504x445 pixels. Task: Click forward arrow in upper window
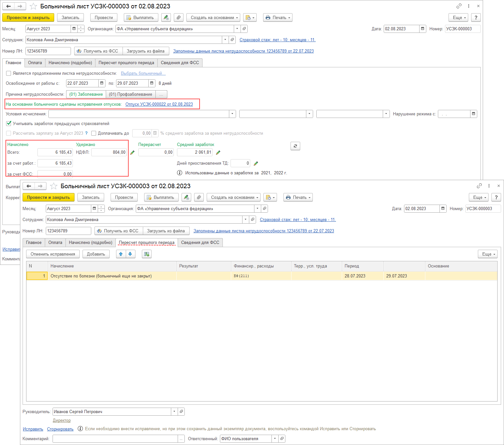[x=20, y=6]
